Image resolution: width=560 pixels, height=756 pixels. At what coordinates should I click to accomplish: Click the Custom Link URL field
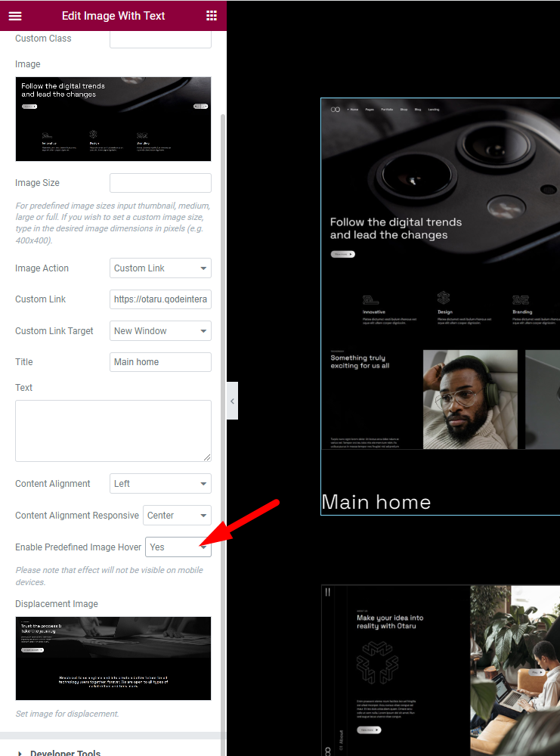point(160,299)
